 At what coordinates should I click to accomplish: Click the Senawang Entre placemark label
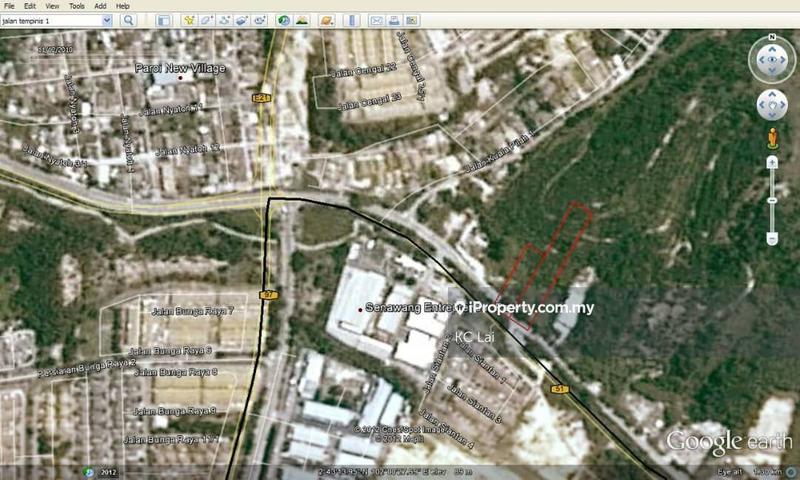[x=408, y=308]
